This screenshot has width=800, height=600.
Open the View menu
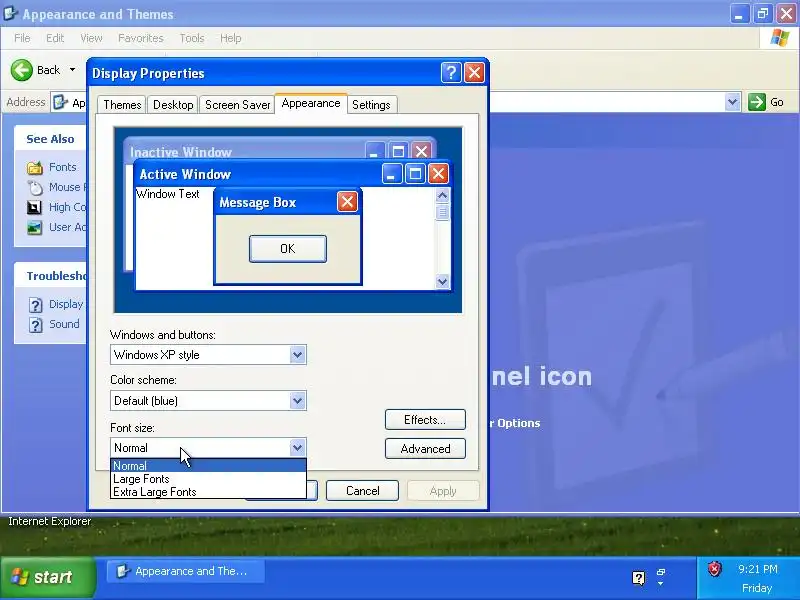(91, 38)
